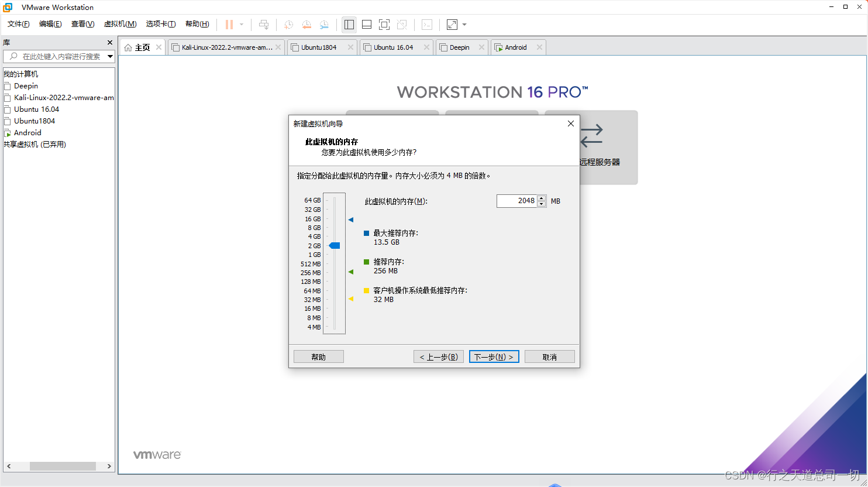Click the take snapshot toolbar icon

288,25
